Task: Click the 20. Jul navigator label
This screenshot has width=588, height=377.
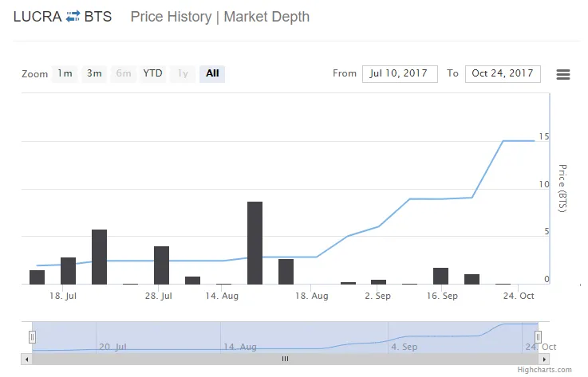Action: point(112,347)
